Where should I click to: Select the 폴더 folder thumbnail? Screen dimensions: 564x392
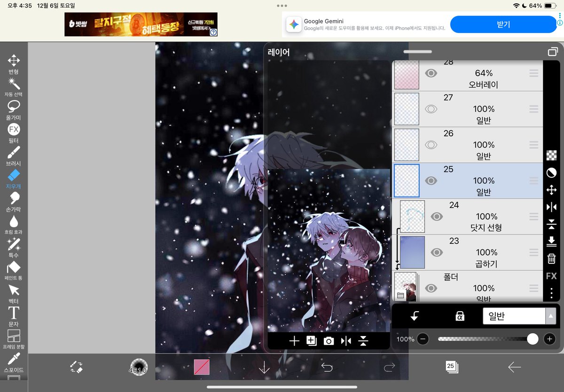point(406,287)
